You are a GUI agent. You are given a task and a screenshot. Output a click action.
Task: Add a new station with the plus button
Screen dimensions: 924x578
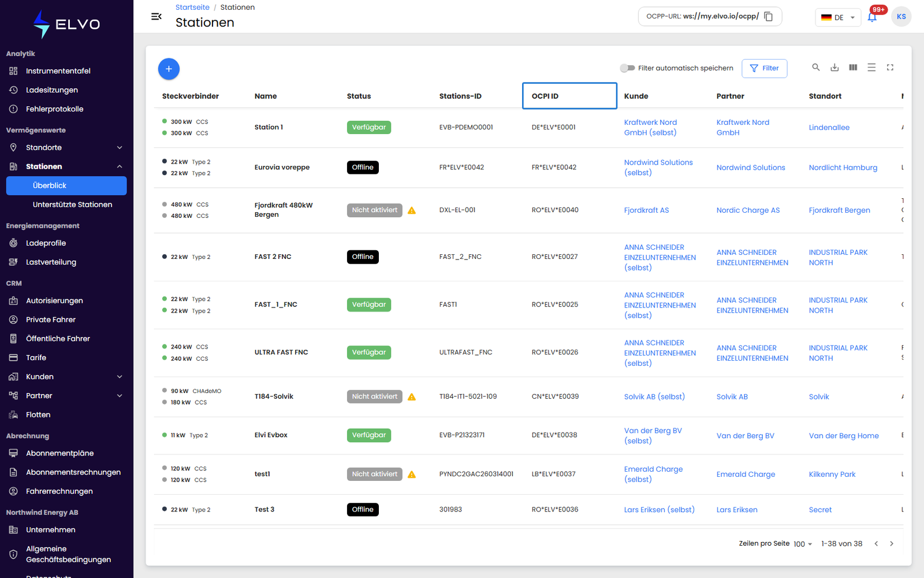click(x=169, y=69)
